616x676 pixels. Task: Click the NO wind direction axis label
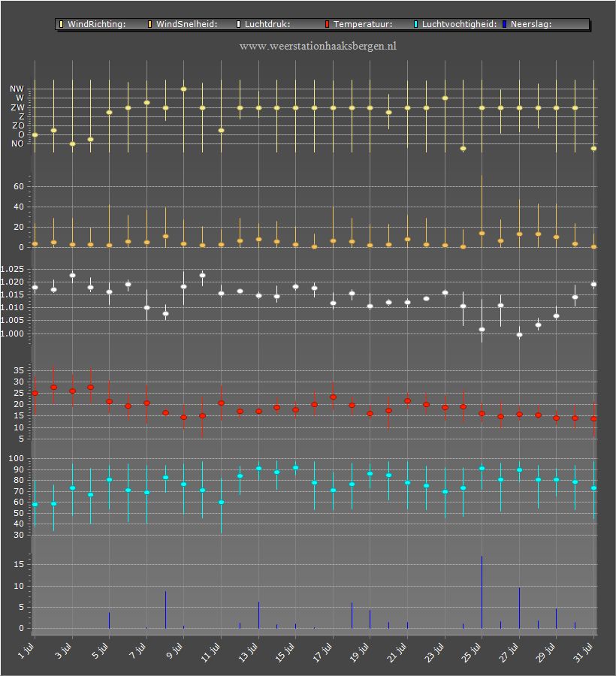(18, 143)
